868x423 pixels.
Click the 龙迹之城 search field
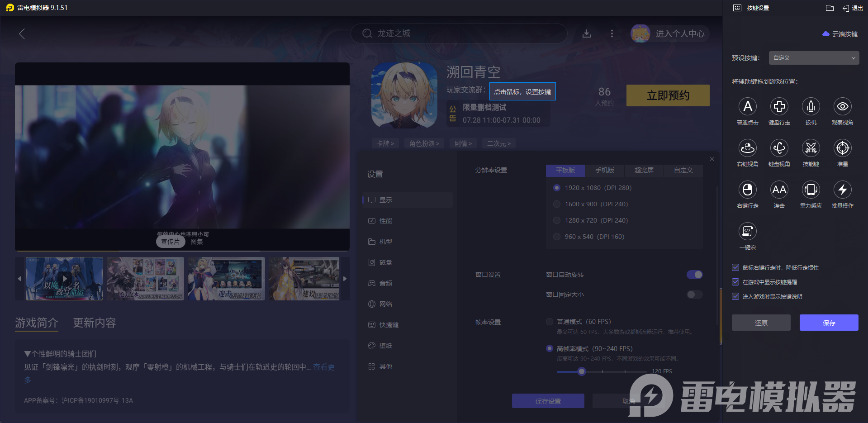pyautogui.click(x=459, y=33)
